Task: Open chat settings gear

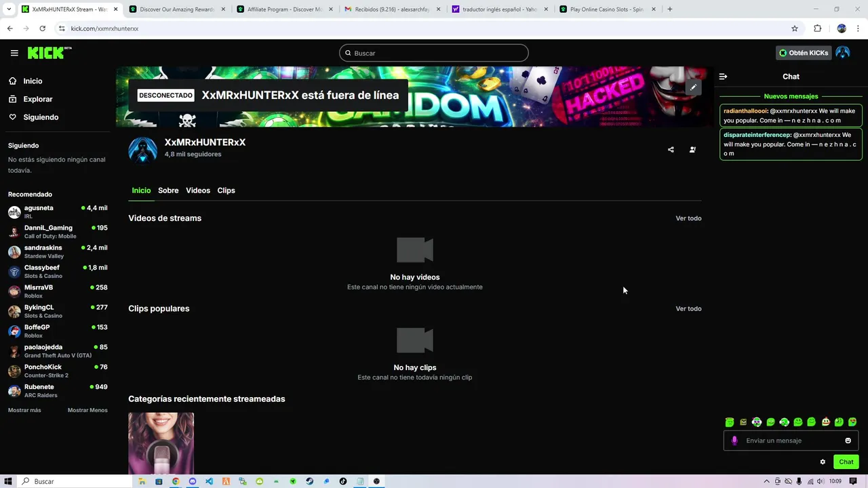Action: [x=823, y=462]
